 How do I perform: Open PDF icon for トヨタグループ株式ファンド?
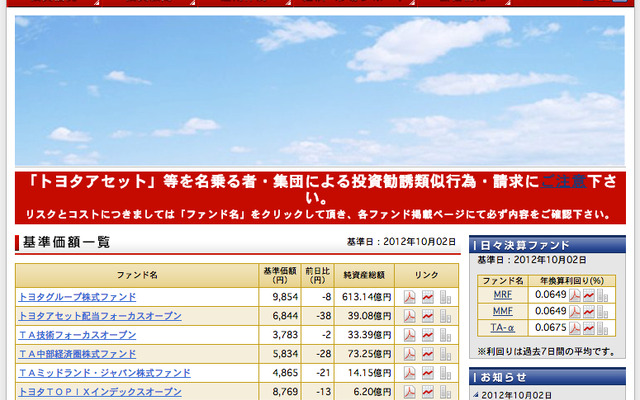point(409,297)
